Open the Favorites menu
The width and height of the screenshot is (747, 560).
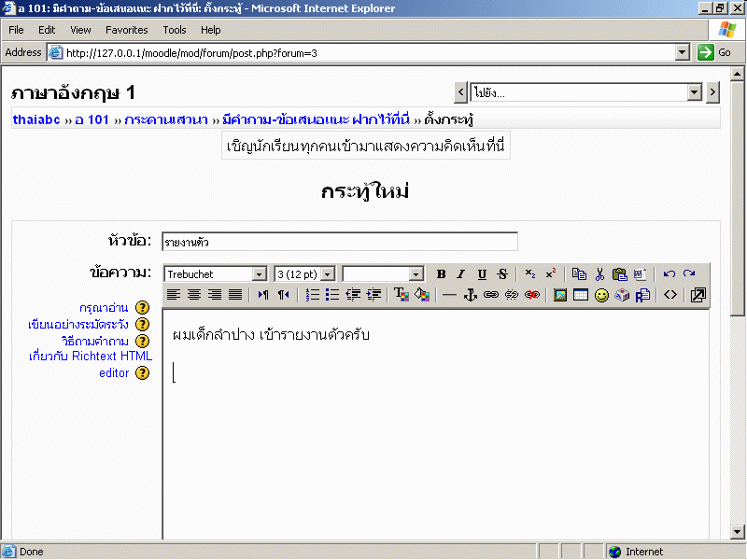coord(126,30)
